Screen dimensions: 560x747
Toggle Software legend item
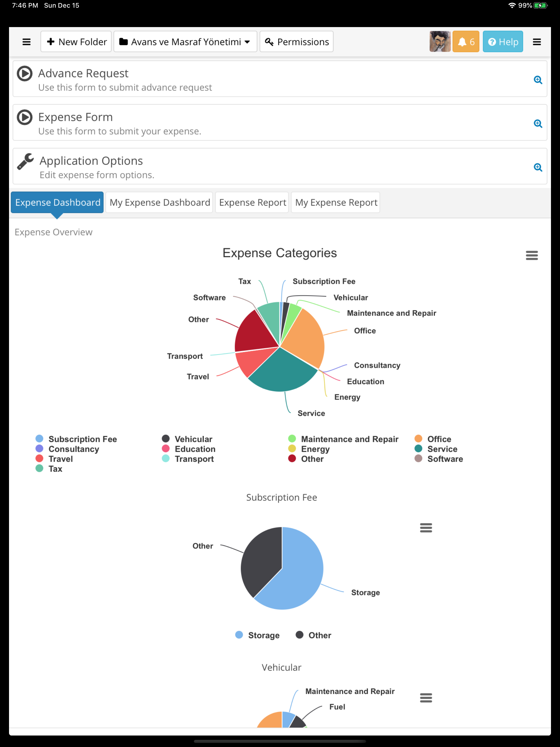click(438, 459)
